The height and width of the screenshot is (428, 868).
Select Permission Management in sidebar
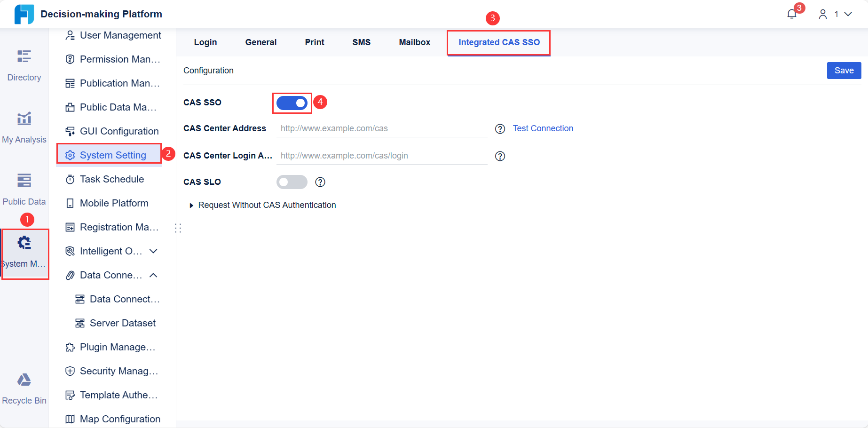click(120, 59)
